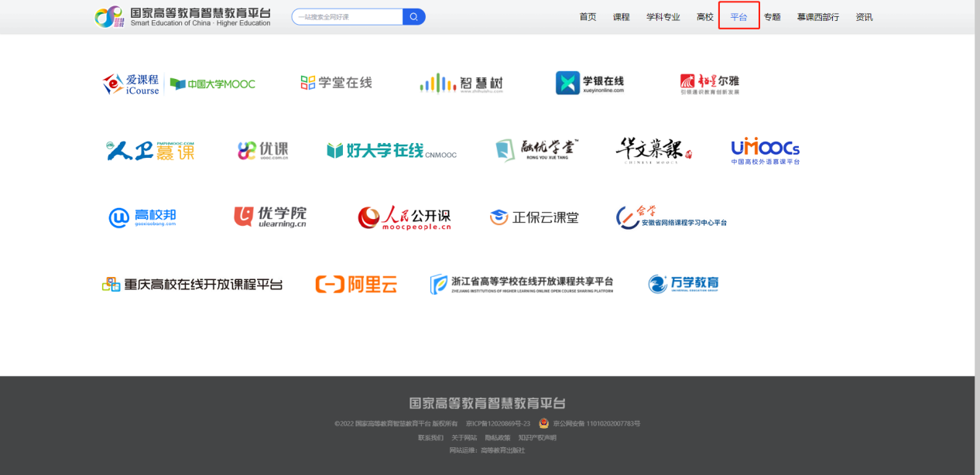Open the iCourse 爱课程 platform logo
Viewport: 980px width, 475px height.
[x=132, y=84]
